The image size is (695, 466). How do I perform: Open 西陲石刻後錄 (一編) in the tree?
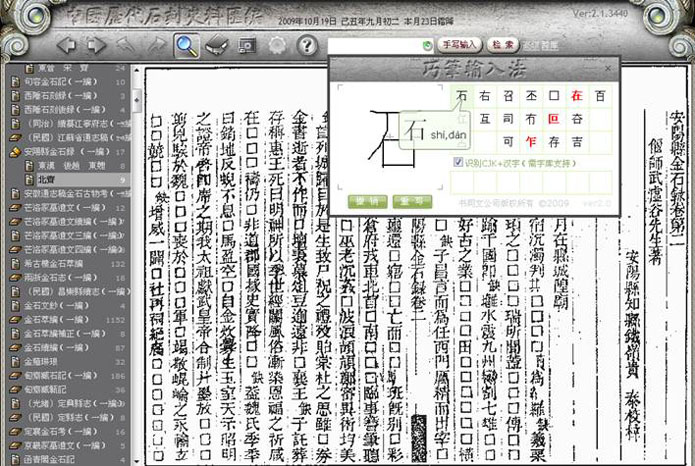click(65, 110)
